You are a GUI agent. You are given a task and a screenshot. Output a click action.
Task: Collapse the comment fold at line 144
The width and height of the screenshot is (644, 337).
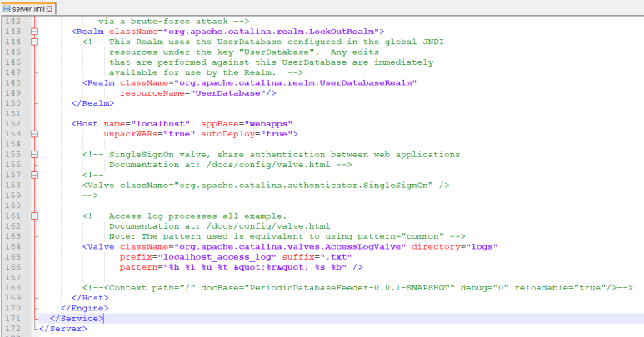coord(35,42)
